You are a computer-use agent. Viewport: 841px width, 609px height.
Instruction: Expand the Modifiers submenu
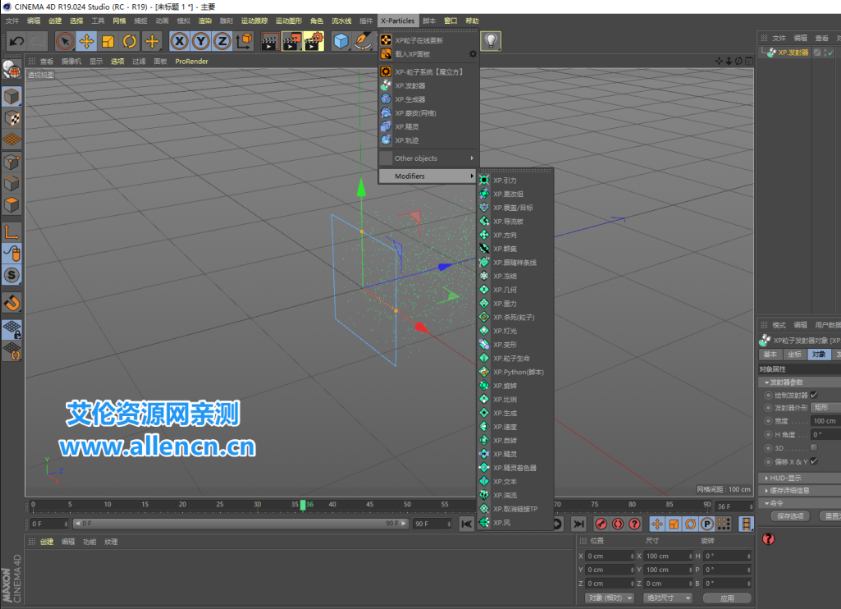tap(429, 176)
